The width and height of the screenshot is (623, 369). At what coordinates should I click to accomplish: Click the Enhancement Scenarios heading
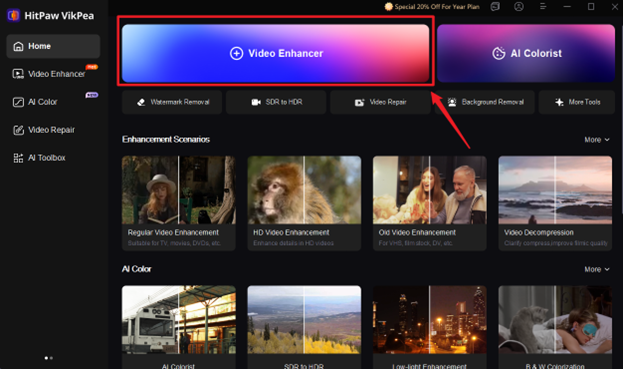(166, 139)
